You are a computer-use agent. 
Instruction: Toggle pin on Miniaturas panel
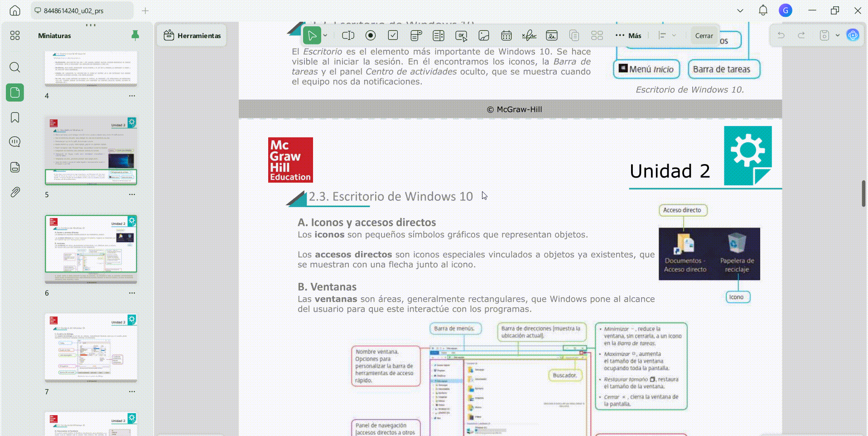pos(135,35)
